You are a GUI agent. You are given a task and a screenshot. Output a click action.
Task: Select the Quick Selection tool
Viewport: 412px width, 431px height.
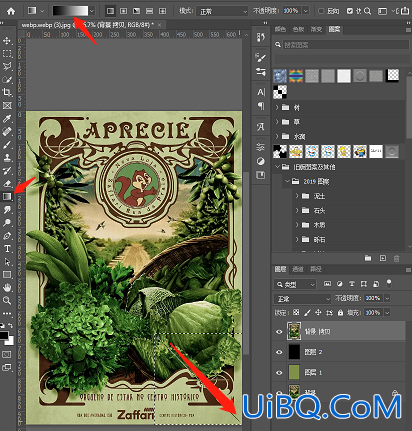click(7, 79)
